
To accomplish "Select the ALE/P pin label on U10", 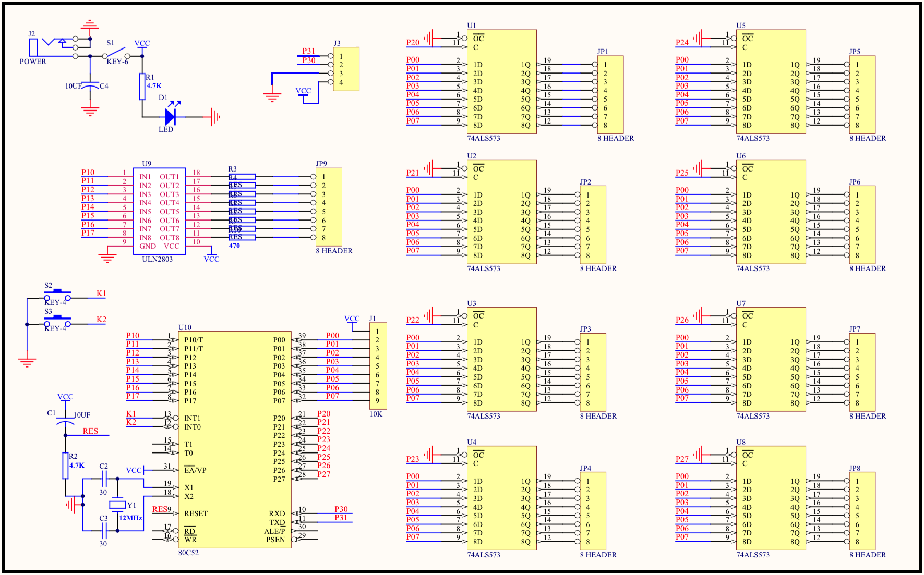I will (274, 531).
